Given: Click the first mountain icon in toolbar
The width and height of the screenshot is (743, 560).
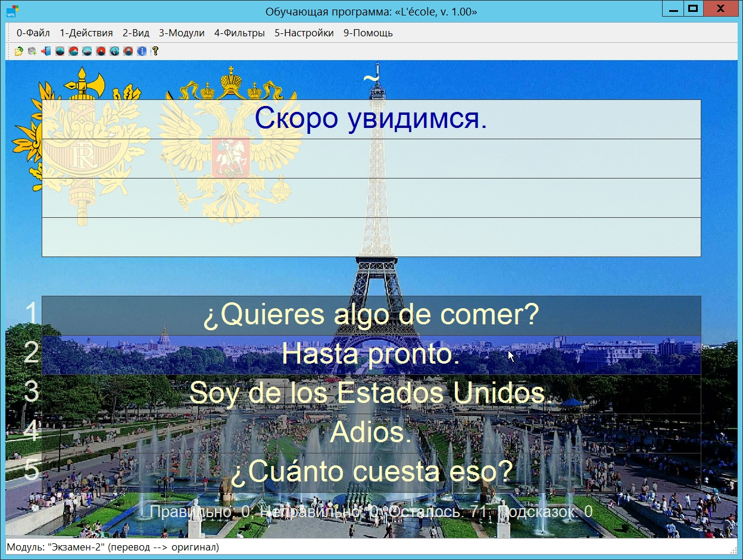Looking at the screenshot, I should 60,51.
